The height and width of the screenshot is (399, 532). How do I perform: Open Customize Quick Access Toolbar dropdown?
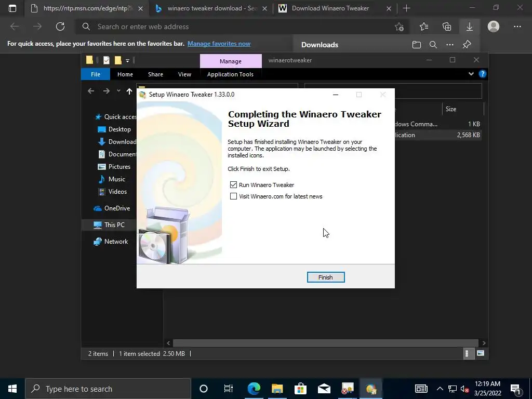coord(128,60)
